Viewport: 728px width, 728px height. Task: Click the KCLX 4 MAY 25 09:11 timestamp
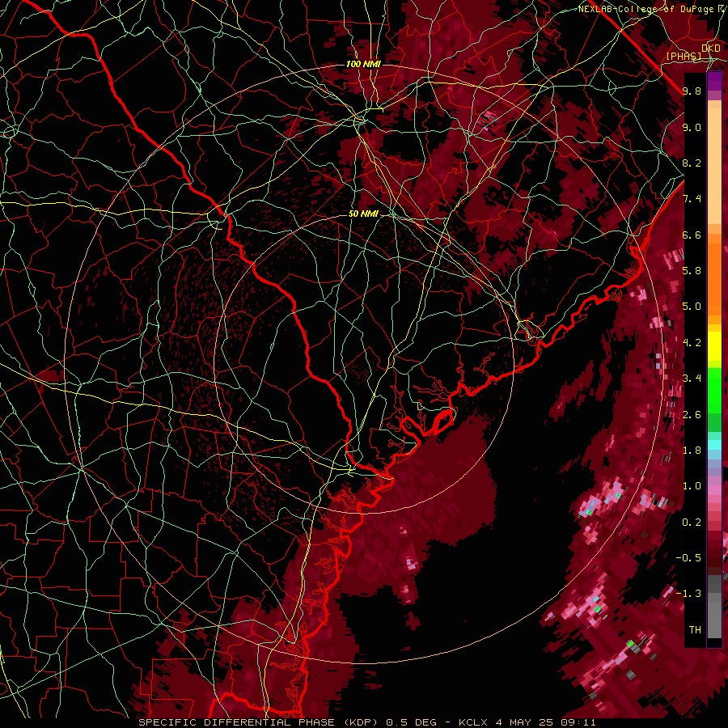coord(527,722)
